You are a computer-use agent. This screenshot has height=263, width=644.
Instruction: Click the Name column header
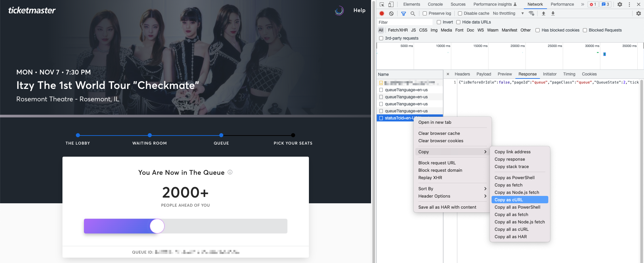pyautogui.click(x=410, y=74)
